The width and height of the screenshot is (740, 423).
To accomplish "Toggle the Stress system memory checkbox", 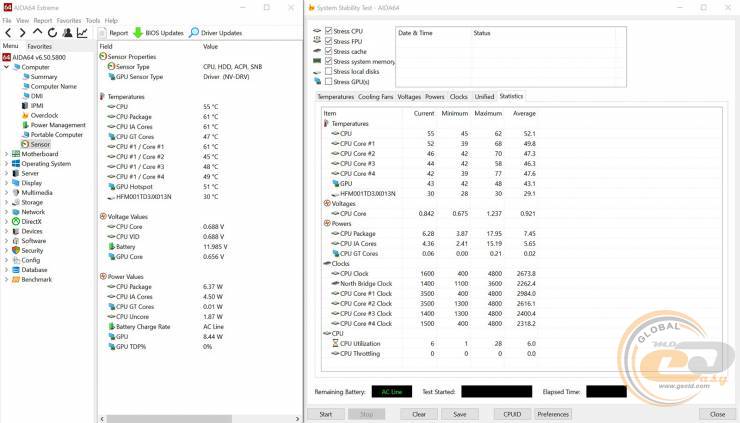I will click(x=328, y=61).
